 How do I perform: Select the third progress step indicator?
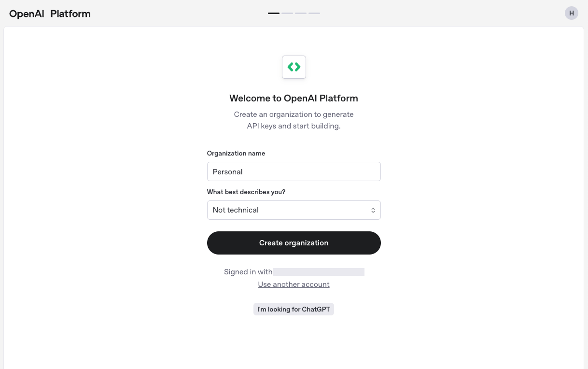301,13
